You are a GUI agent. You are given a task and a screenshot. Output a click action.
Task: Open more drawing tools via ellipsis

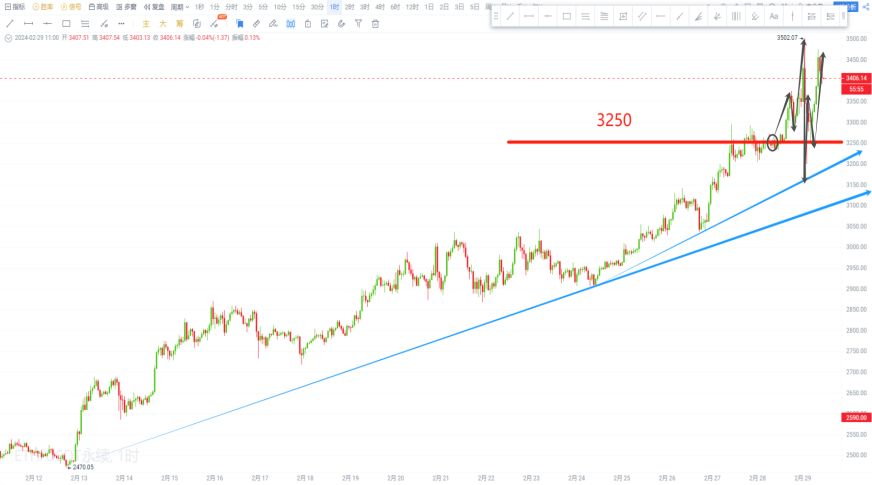tap(121, 23)
